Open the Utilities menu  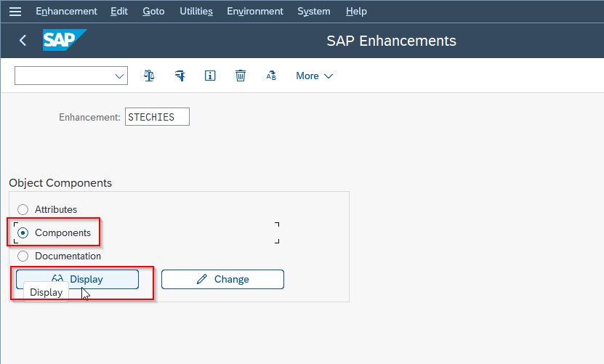coord(196,12)
